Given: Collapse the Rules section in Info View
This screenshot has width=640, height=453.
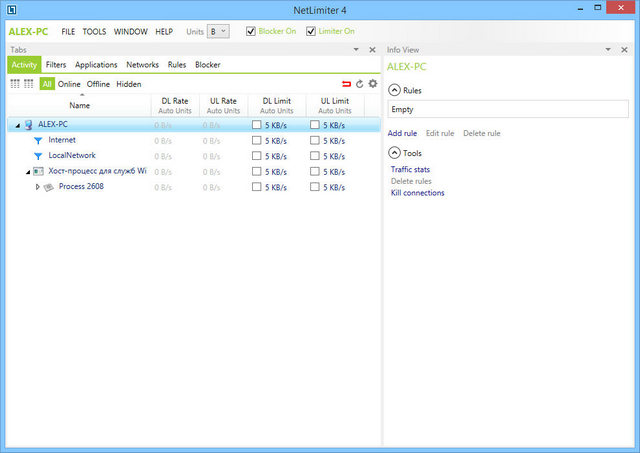Looking at the screenshot, I should coord(394,90).
